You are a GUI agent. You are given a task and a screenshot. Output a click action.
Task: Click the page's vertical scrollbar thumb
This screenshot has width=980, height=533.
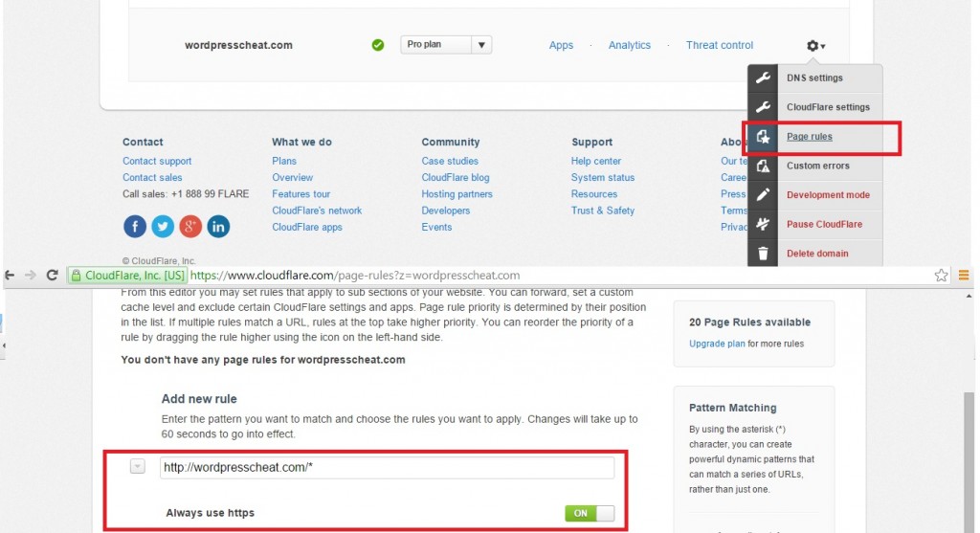pyautogui.click(x=969, y=461)
